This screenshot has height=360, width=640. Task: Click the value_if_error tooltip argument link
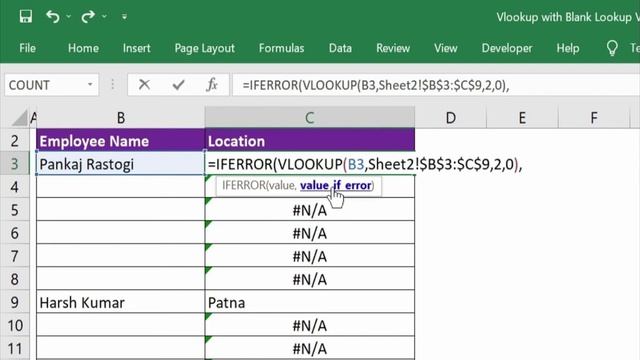[x=336, y=185]
